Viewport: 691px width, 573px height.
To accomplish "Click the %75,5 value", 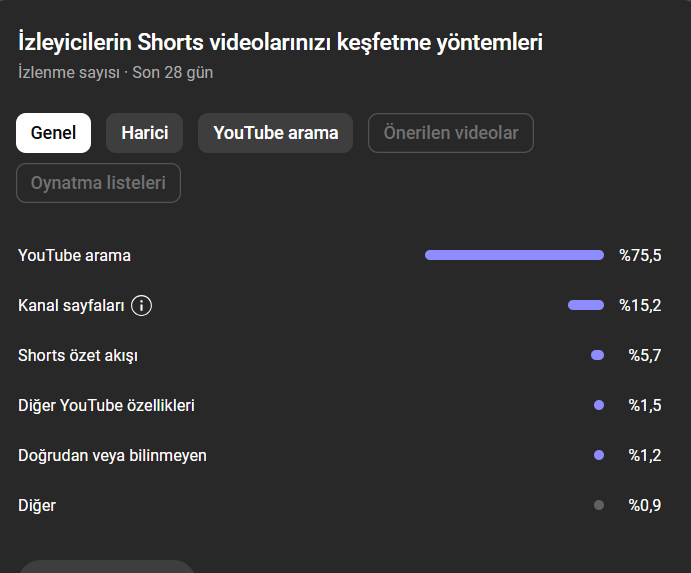I will [640, 256].
